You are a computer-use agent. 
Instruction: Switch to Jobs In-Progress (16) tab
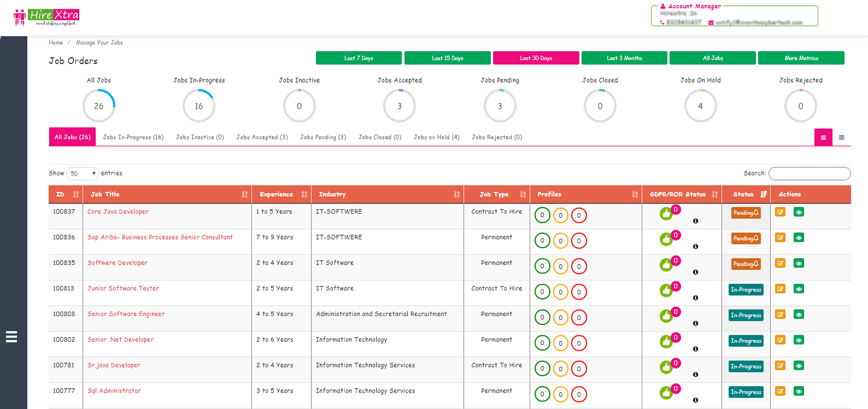133,137
